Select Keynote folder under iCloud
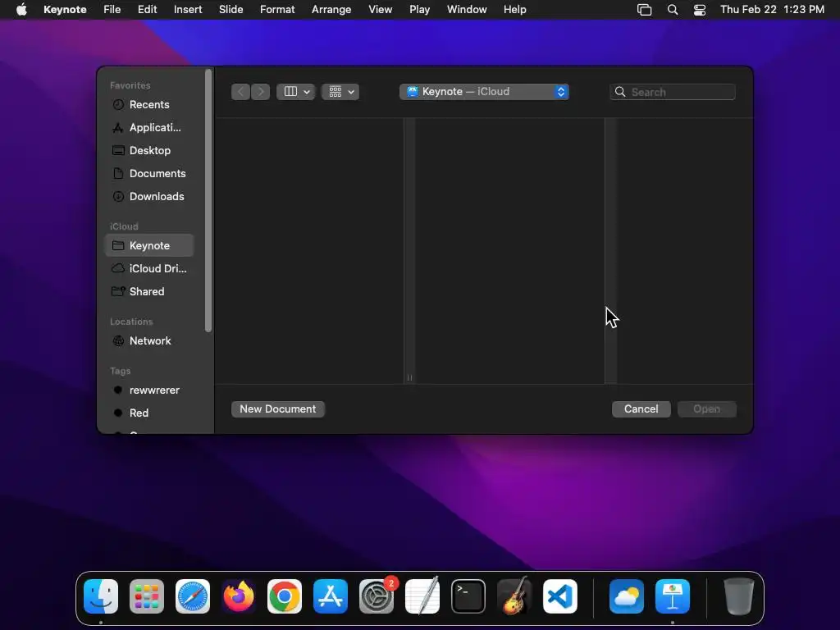840x630 pixels. pos(149,245)
